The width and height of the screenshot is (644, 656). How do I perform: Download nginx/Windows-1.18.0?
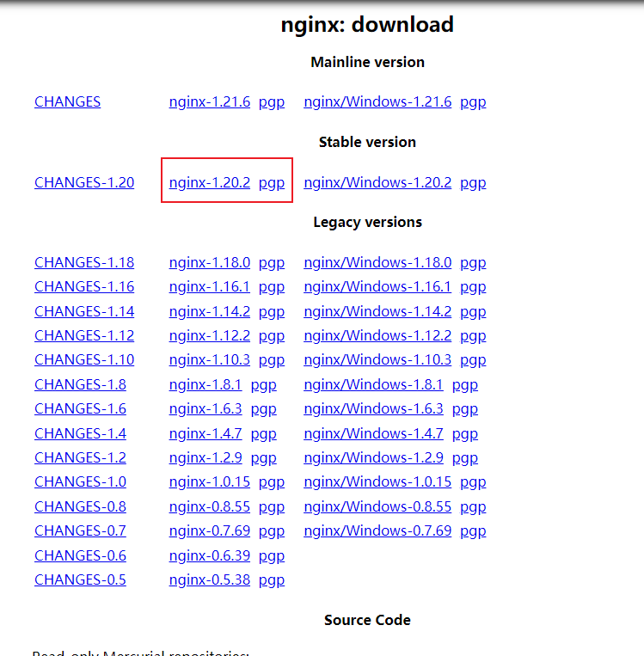pos(377,262)
